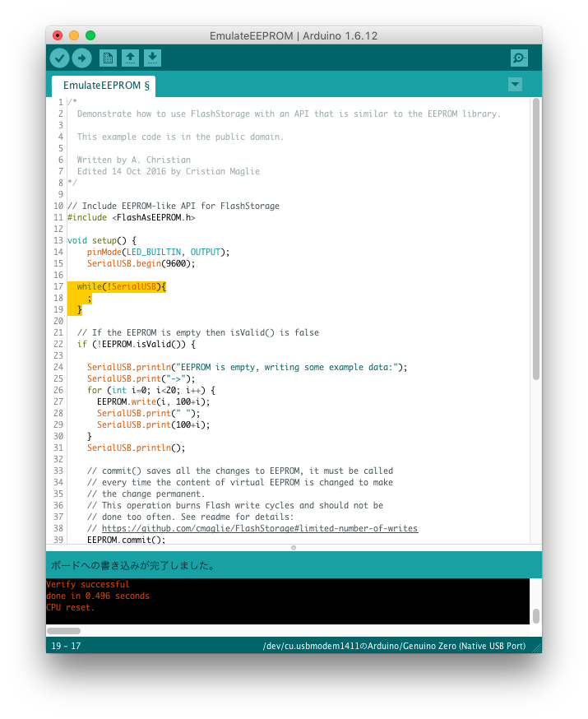
Task: Click the 'if (!EEPROM.isValid()) {' line
Action: pos(137,345)
